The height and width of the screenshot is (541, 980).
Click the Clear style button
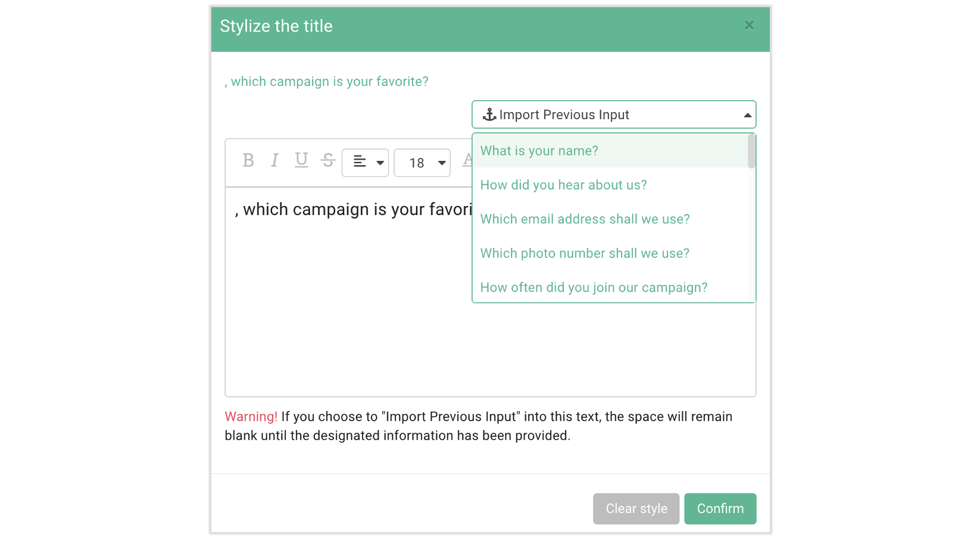click(636, 509)
